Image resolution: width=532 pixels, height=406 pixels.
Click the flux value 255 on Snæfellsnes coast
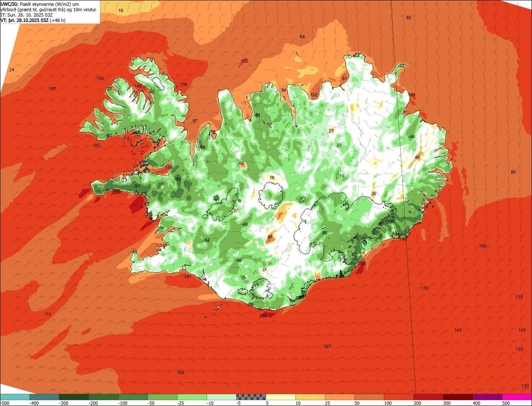[x=117, y=191]
